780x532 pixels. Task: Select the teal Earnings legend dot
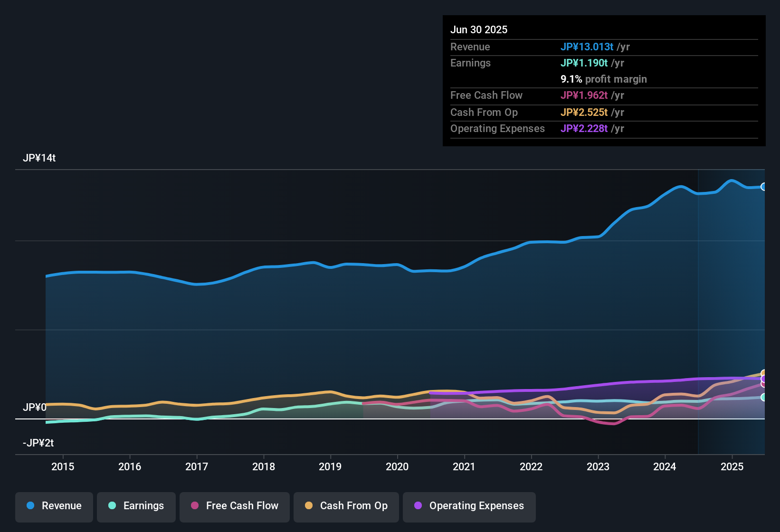112,506
